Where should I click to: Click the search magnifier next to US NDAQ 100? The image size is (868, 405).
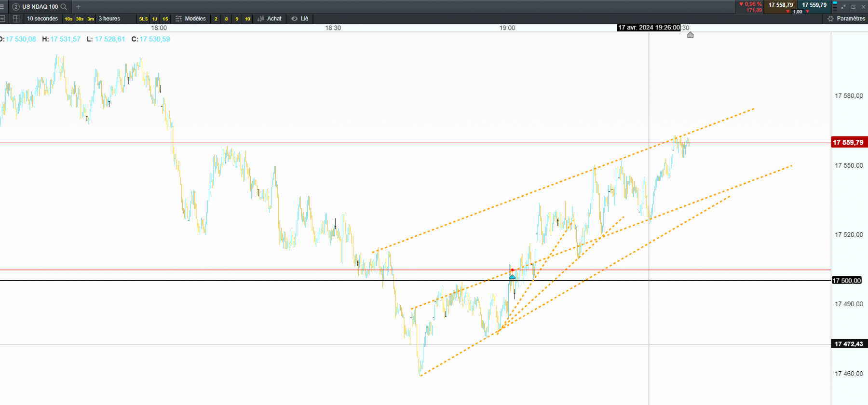click(64, 7)
